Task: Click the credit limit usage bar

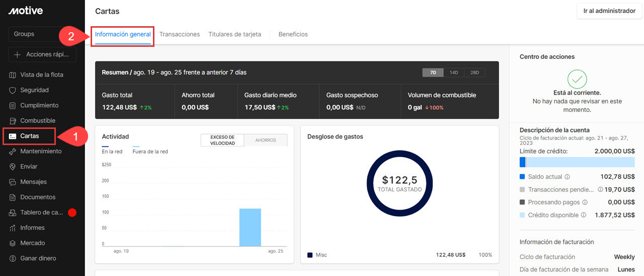Action: 577,162
